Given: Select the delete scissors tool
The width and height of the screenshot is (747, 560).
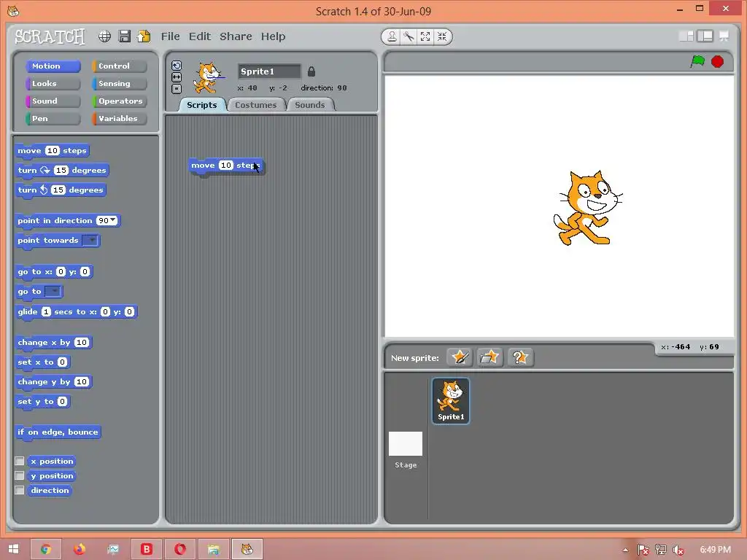Looking at the screenshot, I should tap(409, 36).
